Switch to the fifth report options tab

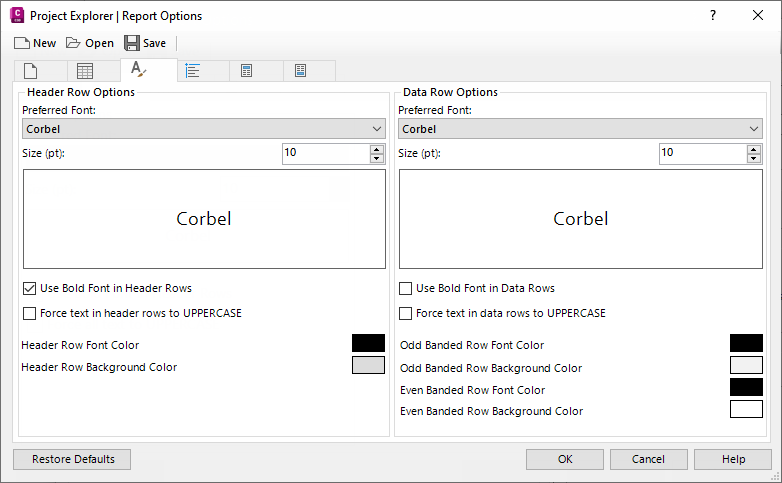pos(246,71)
